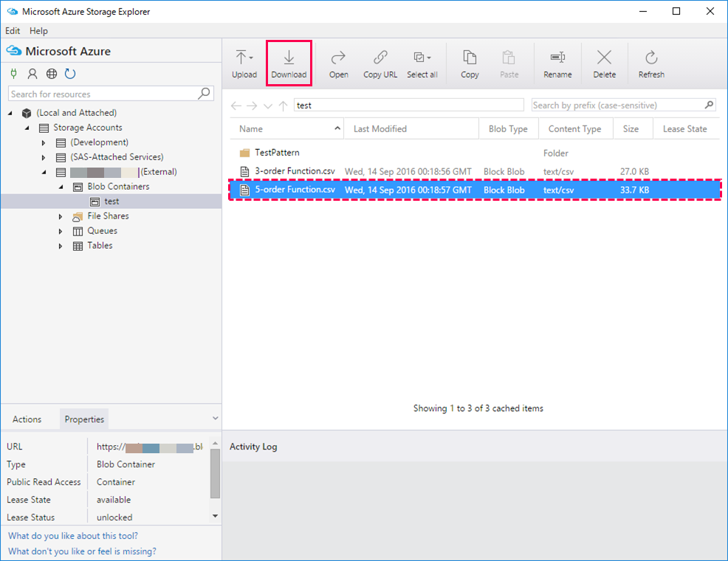Open the navigation history down chevron
The image size is (728, 561).
(268, 106)
